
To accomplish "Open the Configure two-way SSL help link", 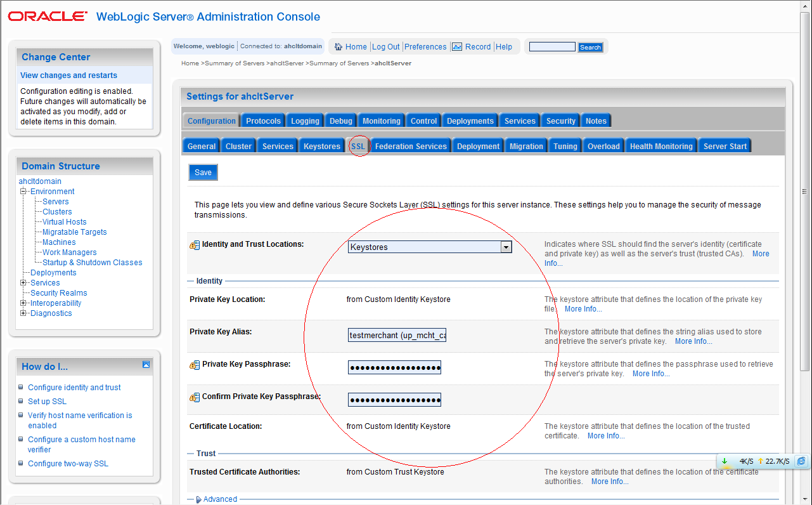I will [x=68, y=464].
